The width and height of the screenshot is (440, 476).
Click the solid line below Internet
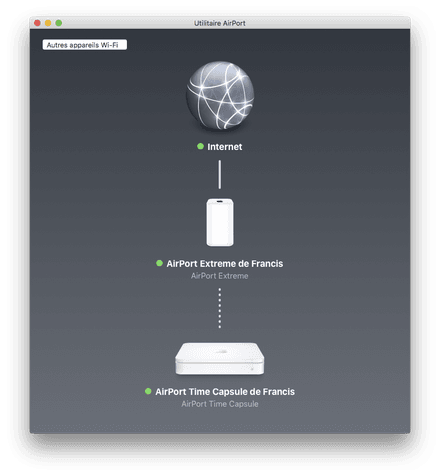(219, 174)
